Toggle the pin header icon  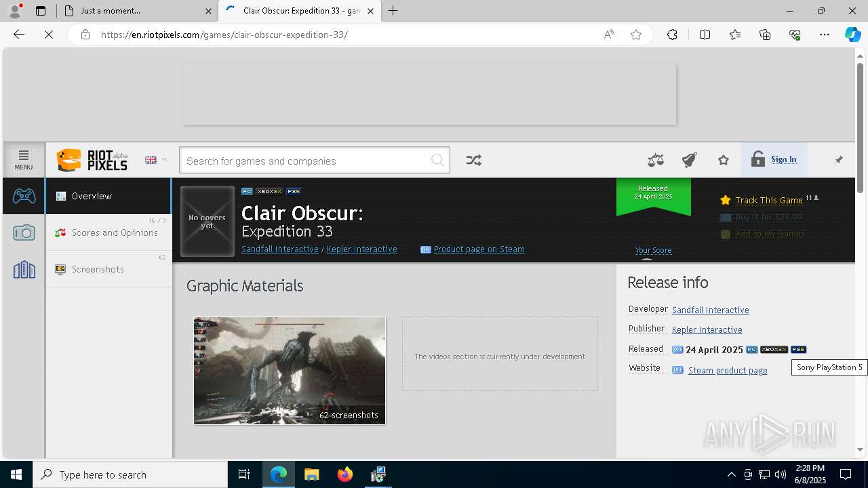(x=839, y=160)
